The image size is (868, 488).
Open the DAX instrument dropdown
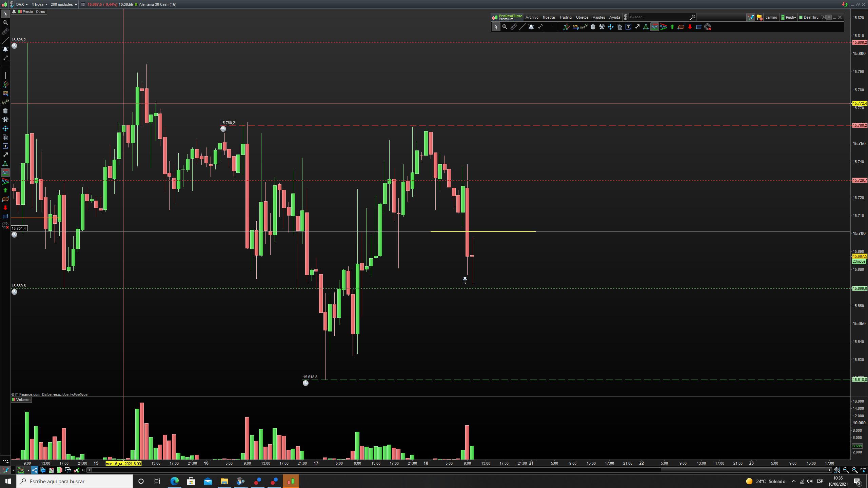point(22,4)
